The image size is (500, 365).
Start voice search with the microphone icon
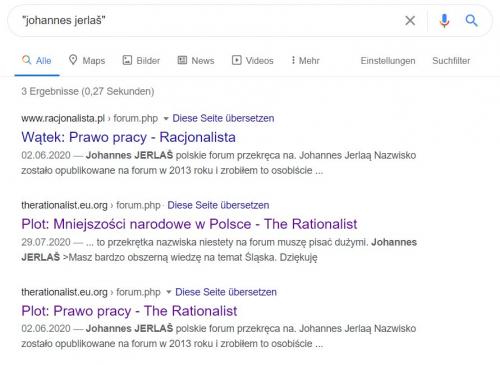[x=444, y=21]
